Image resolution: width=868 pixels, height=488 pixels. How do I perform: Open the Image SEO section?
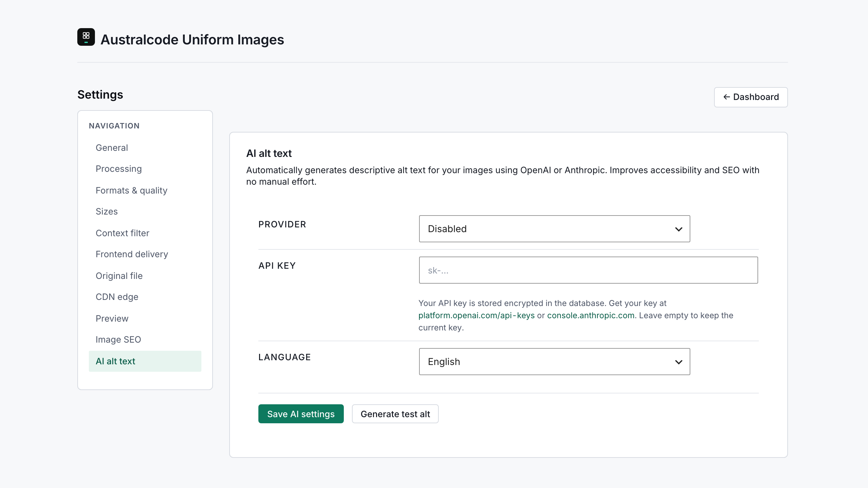pos(145,340)
